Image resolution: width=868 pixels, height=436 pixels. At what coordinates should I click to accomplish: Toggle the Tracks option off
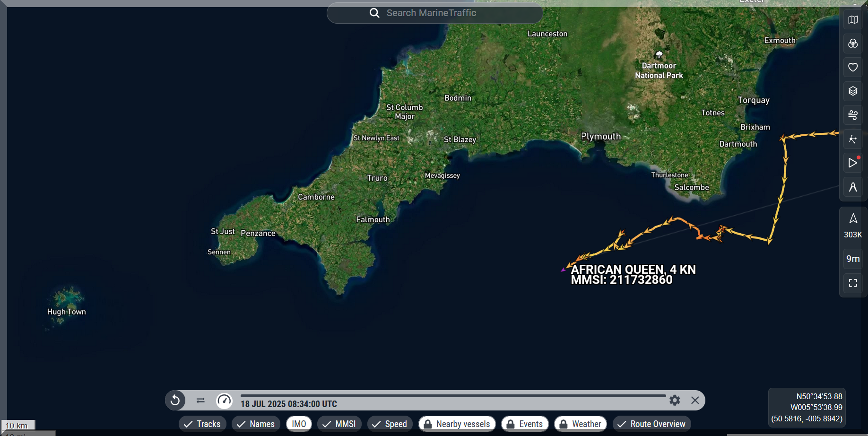[x=202, y=424]
